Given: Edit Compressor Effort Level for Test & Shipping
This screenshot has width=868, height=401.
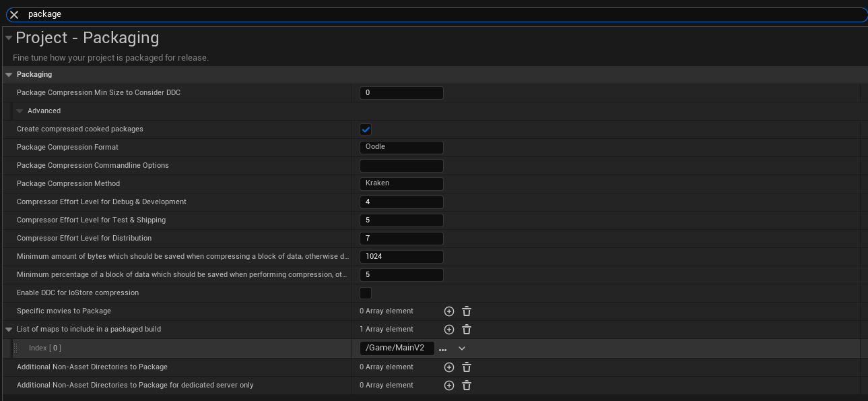Looking at the screenshot, I should click(401, 220).
